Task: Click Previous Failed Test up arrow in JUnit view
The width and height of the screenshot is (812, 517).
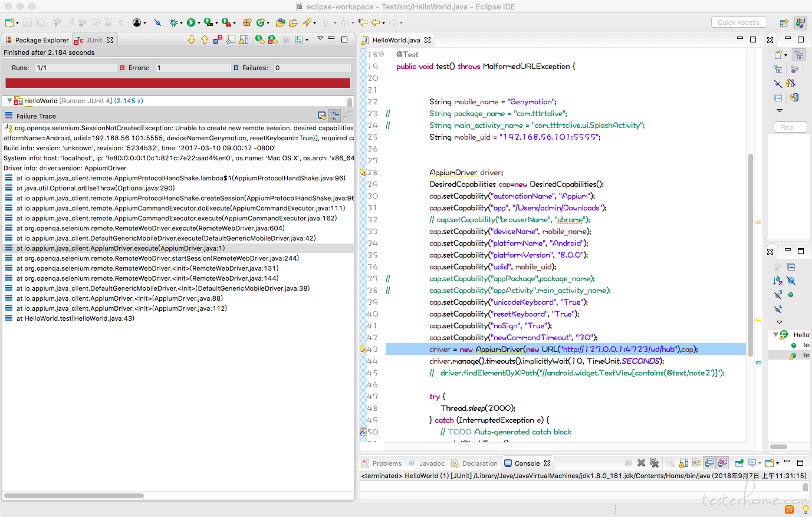Action: pos(205,39)
